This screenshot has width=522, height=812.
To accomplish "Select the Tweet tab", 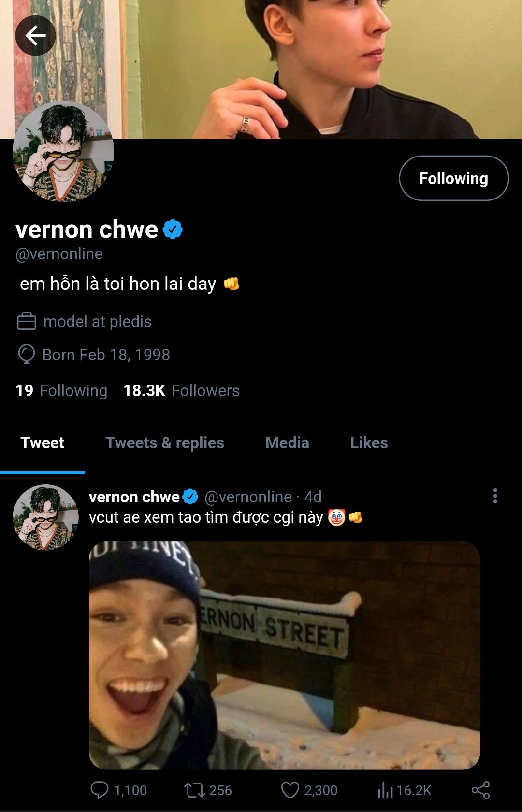I will [x=43, y=442].
